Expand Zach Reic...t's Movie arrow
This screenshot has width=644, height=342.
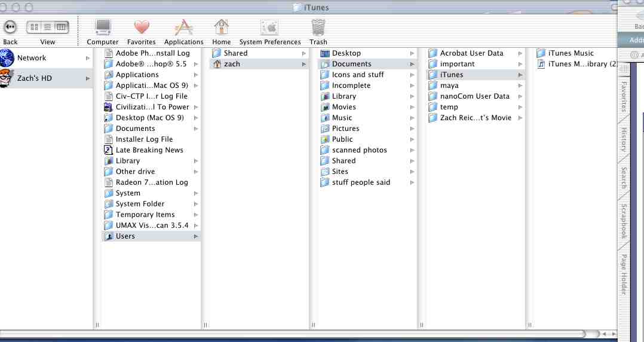click(520, 118)
